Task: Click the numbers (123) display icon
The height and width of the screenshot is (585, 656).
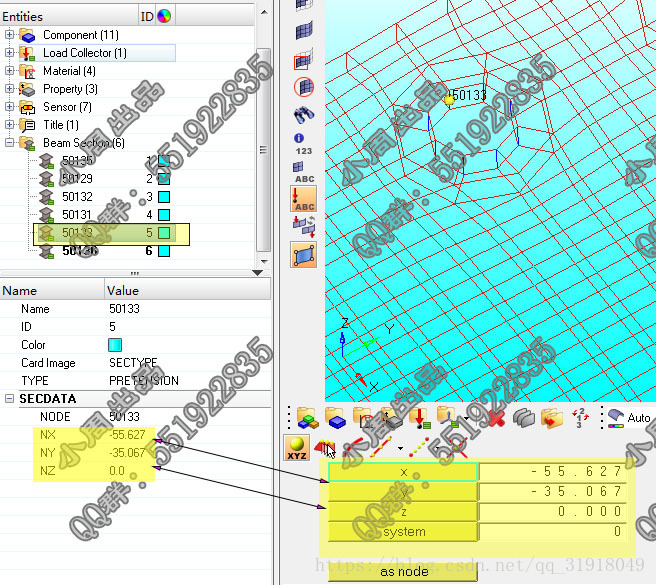Action: tap(304, 143)
